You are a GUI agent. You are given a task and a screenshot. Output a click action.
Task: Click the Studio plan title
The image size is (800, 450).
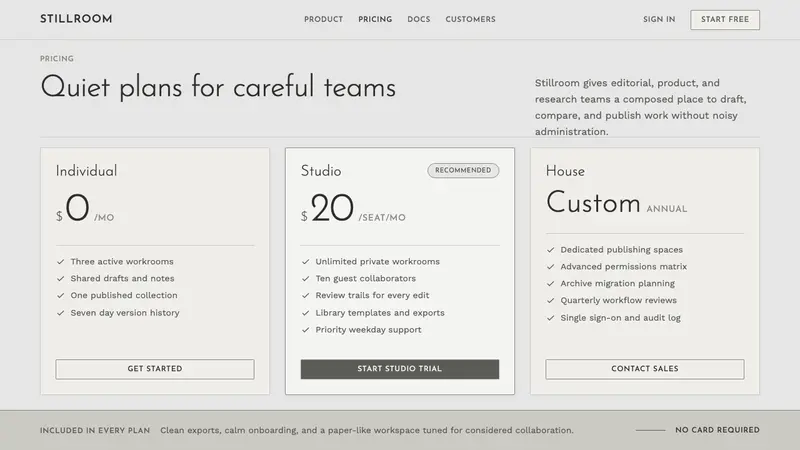click(x=321, y=171)
